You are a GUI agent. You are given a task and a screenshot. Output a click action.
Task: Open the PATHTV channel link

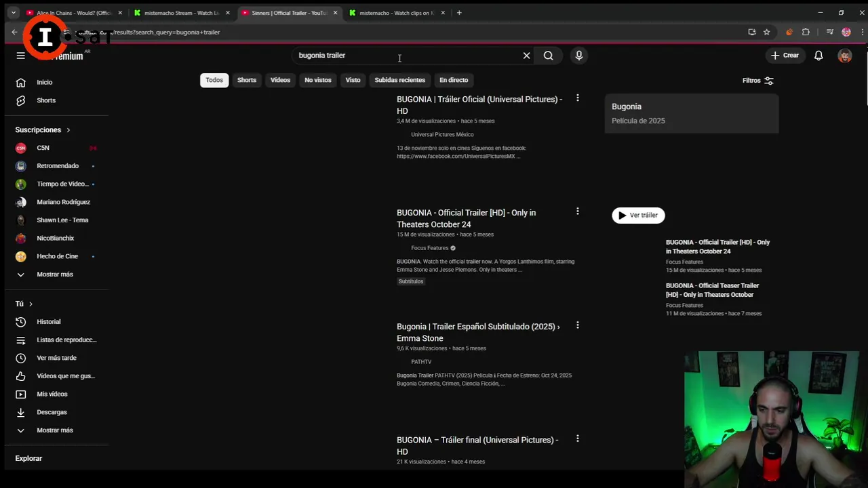[421, 362]
